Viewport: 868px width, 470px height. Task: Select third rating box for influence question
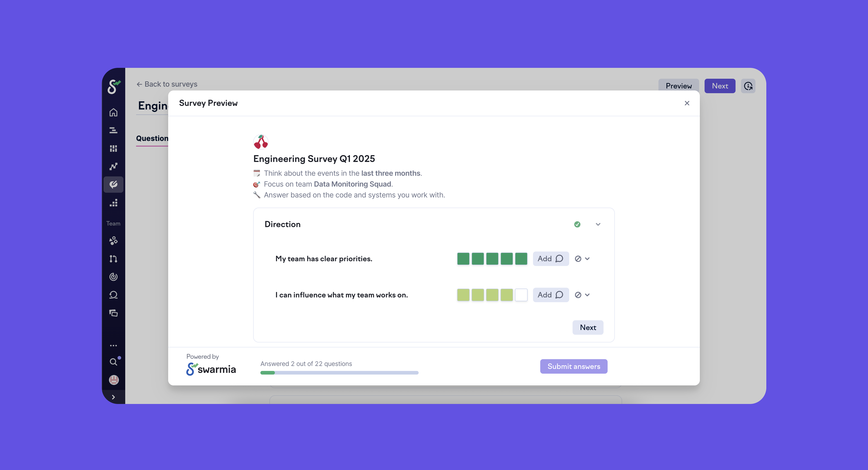492,295
